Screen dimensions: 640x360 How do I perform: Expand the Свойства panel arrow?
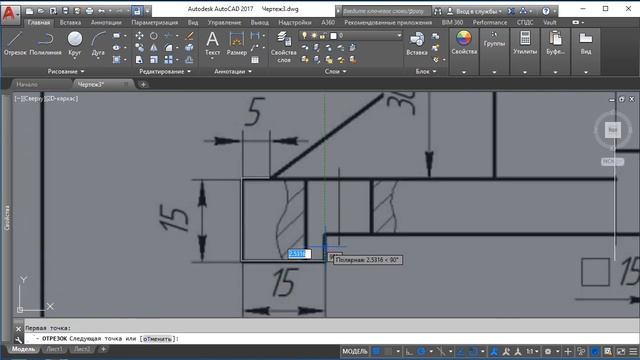tap(464, 72)
